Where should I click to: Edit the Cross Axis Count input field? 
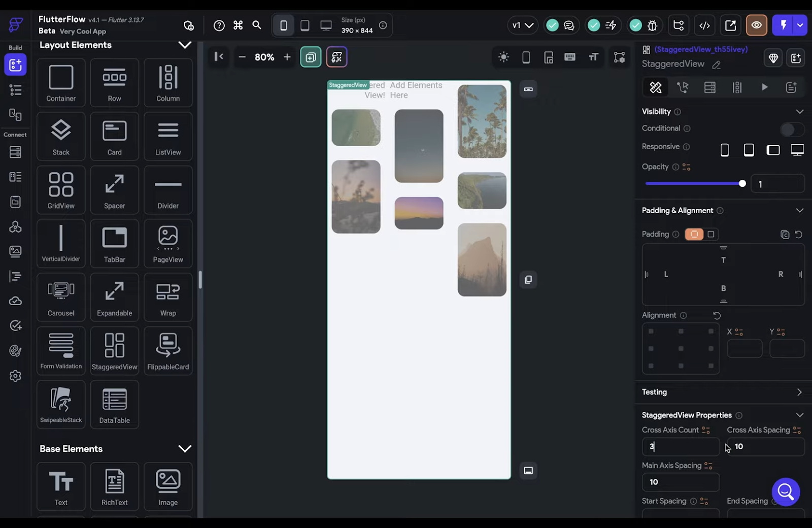[680, 447]
